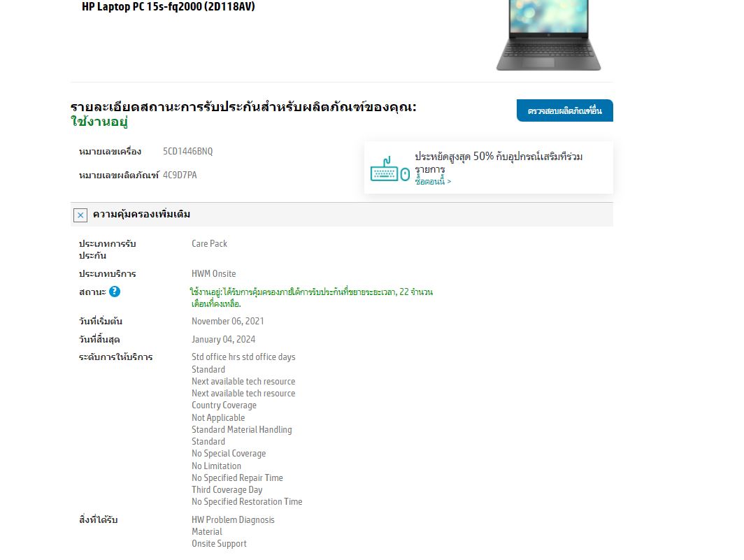Open the ซื้อตอนนี้ link

pos(433,181)
